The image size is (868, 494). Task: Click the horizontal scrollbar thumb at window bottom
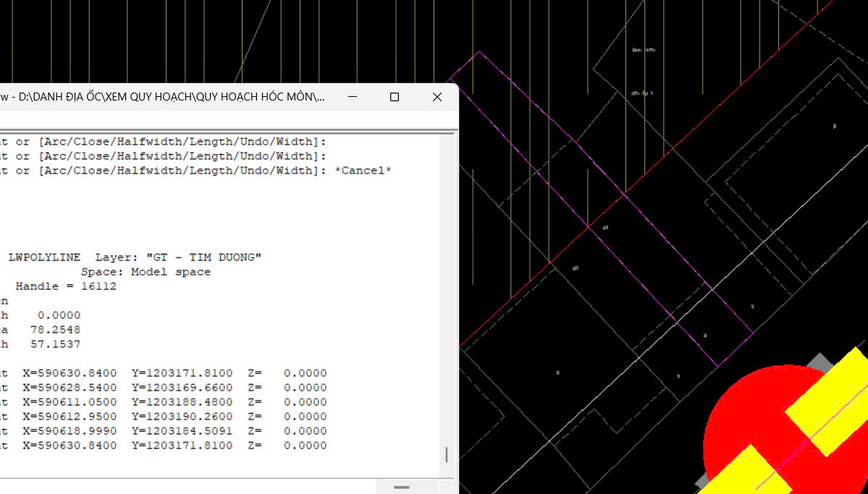(401, 487)
